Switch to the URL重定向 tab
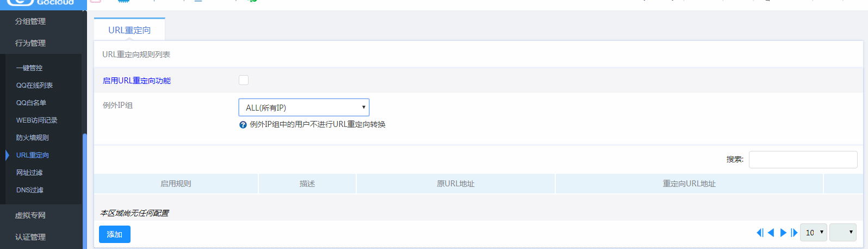Viewport: 868px width, 249px height. 129,30
